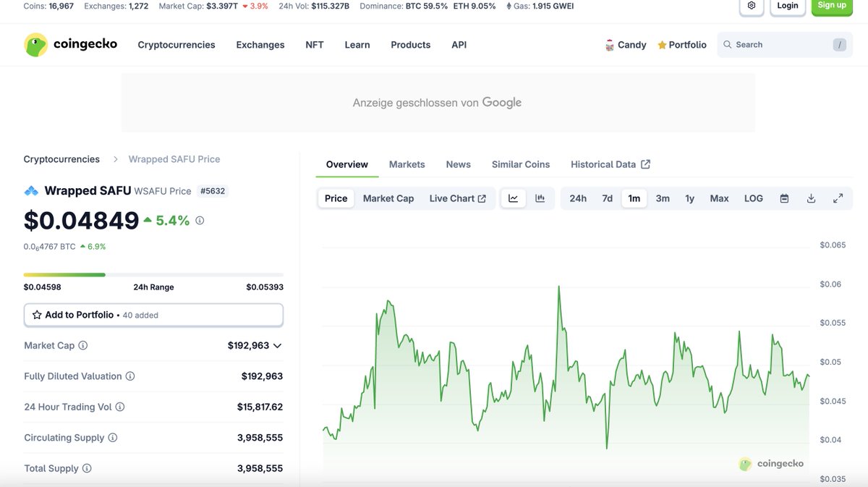The height and width of the screenshot is (487, 868).
Task: Open the Overview tab
Action: pos(347,164)
